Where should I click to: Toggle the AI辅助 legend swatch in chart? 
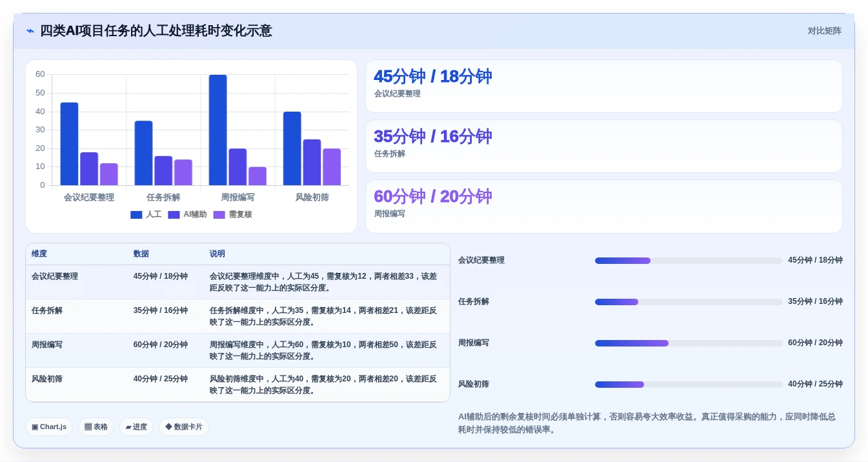click(174, 215)
